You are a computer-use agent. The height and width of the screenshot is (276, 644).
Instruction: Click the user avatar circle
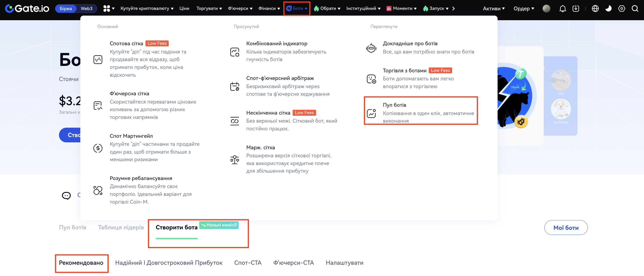[x=546, y=8]
